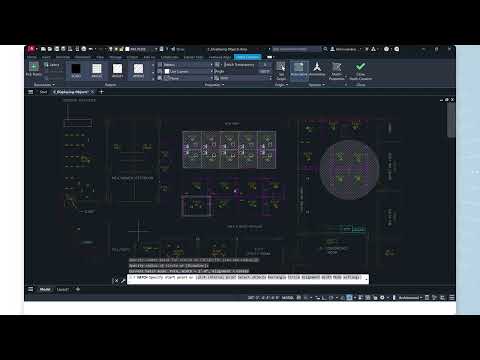480x360 pixels.
Task: Add a new layout with plus button
Action: (78, 289)
